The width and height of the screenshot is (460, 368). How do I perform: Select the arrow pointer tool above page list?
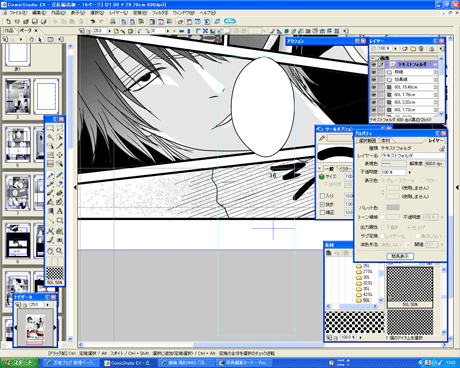(x=40, y=39)
